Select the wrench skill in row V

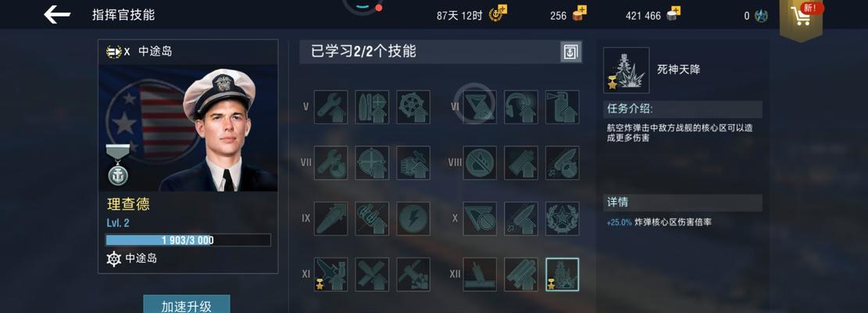[x=331, y=107]
